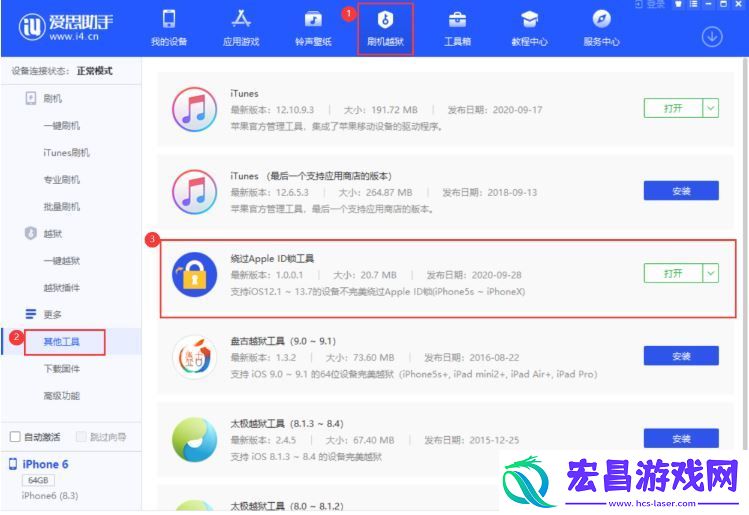Click the 正常模式 connection status text

pyautogui.click(x=95, y=71)
